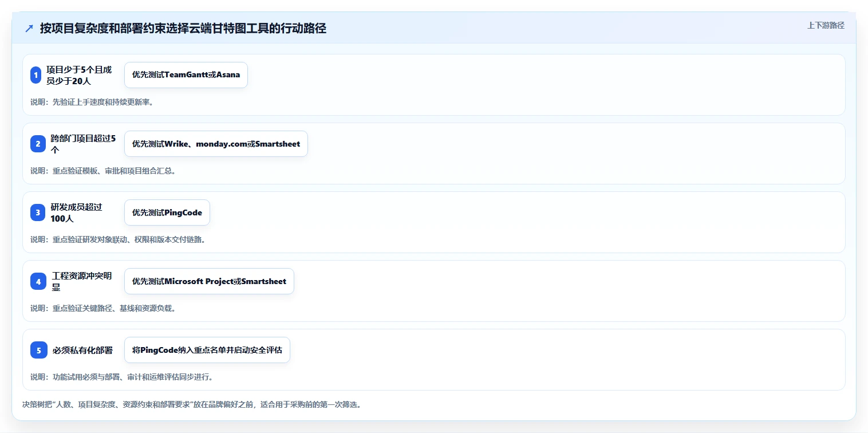Select the heading 按项目复杂度和部署约束选择云端甘特图工具的行动路径

coord(183,29)
